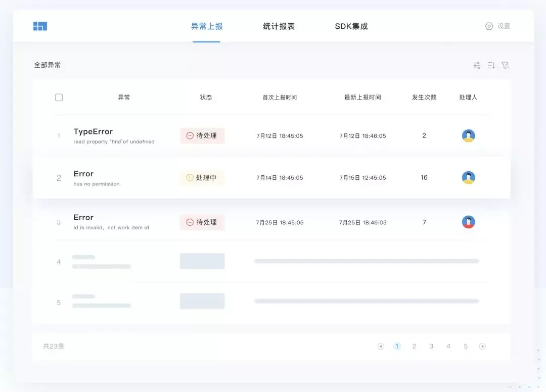The width and height of the screenshot is (546, 392).
Task: Open pagination page 2
Action: pos(414,346)
